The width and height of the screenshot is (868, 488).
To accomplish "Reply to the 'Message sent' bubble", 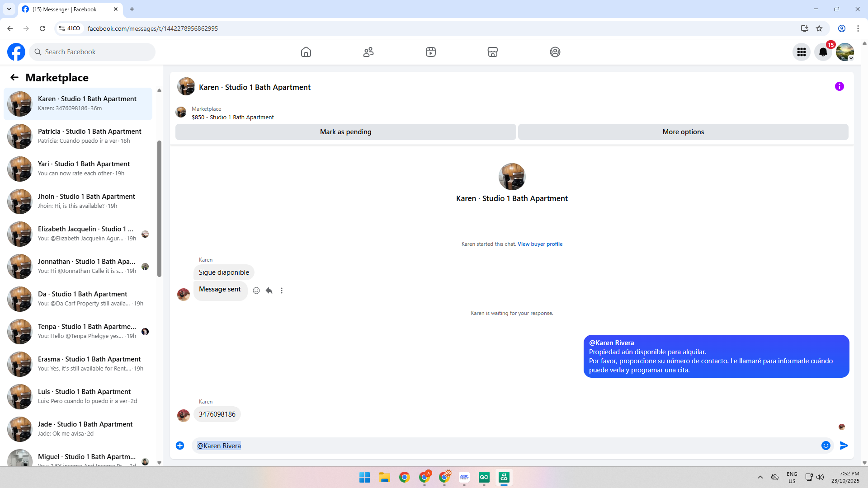I will point(269,291).
